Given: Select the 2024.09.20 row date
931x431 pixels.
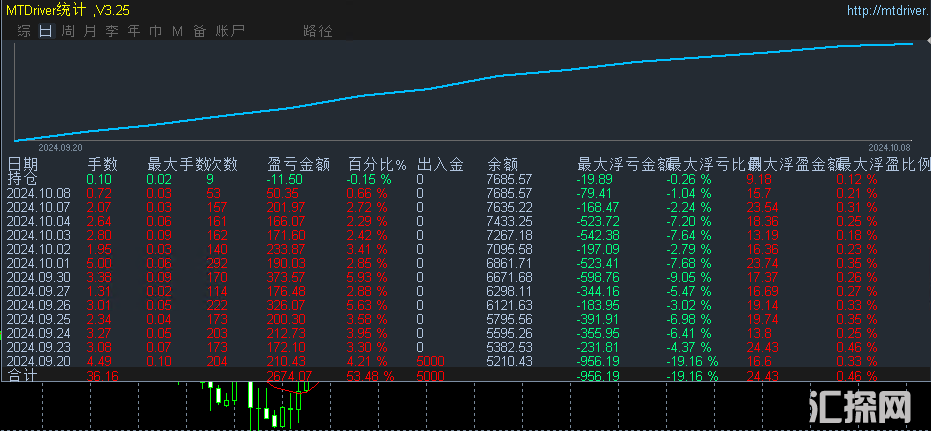Looking at the screenshot, I should pyautogui.click(x=39, y=361).
